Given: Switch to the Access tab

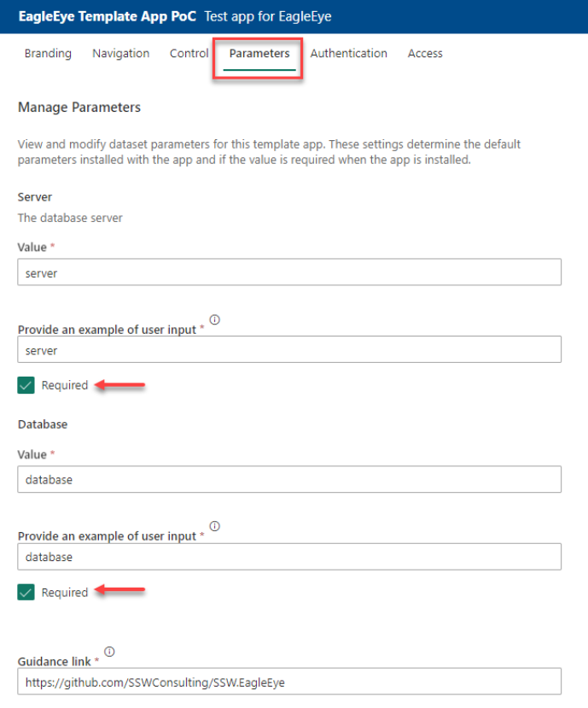Looking at the screenshot, I should point(425,53).
